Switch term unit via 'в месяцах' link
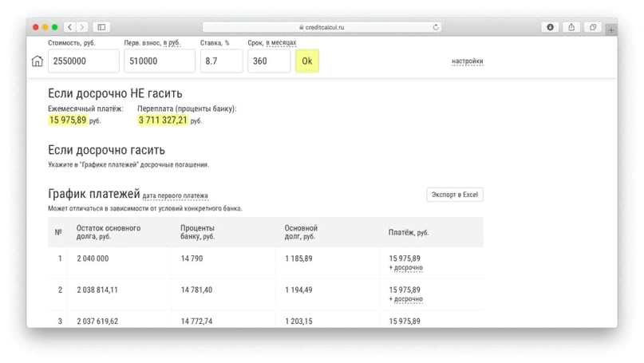Screen dimensions: 644x363 (281, 43)
